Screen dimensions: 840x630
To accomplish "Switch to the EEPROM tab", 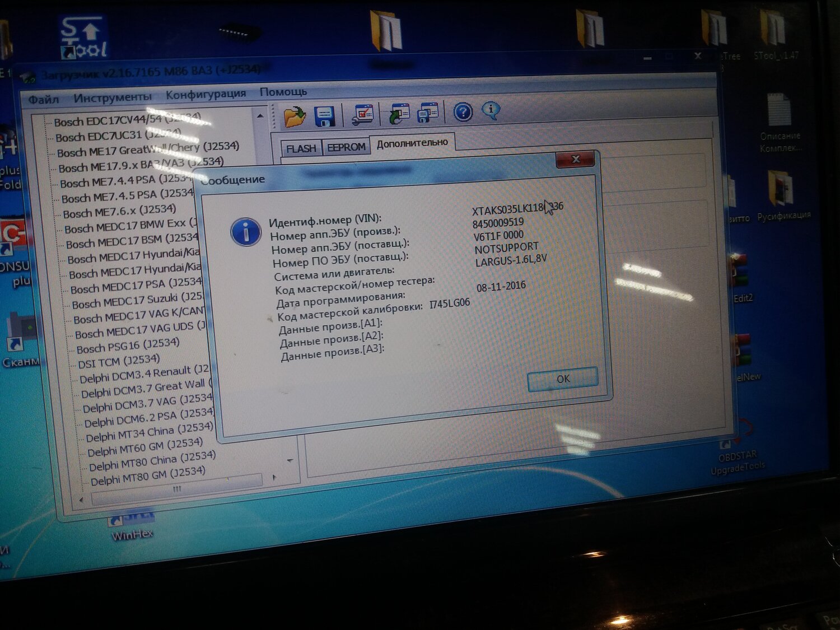I will [346, 147].
